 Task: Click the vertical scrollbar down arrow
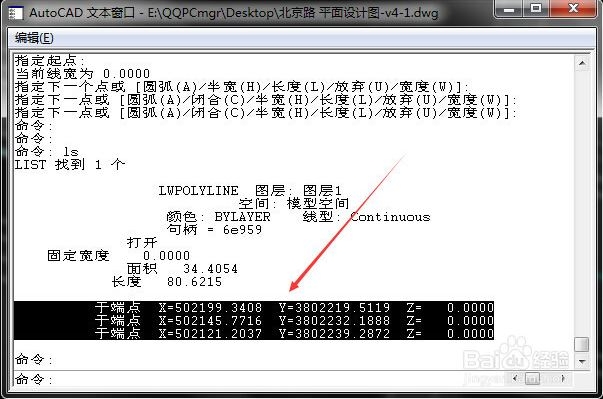(582, 361)
